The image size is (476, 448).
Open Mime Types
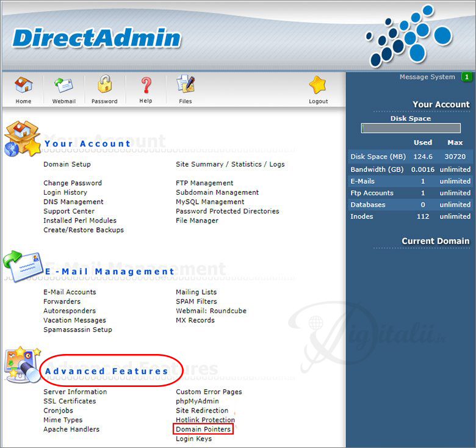coord(63,420)
